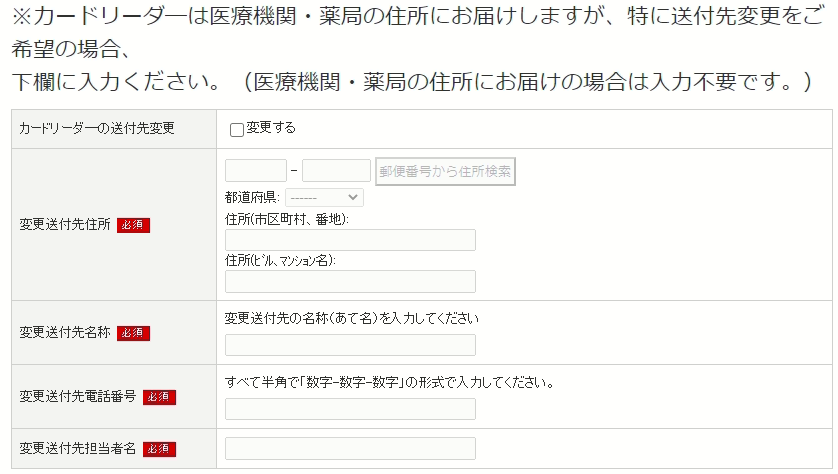This screenshot has width=838, height=474.
Task: Open the 都道府県 prefecture dropdown
Action: 324,198
